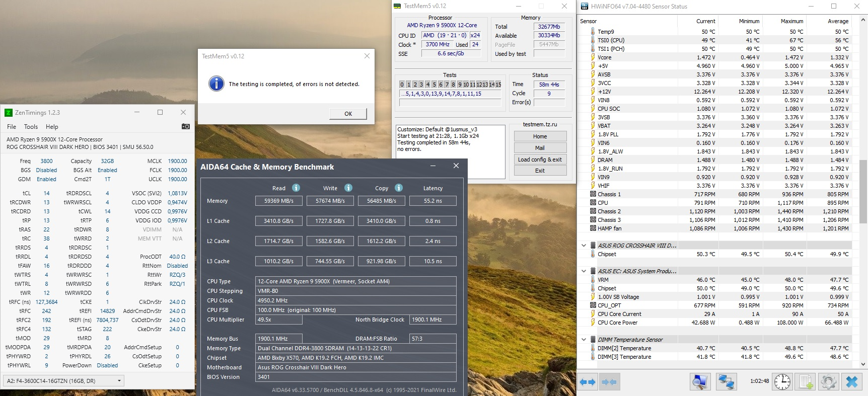The height and width of the screenshot is (396, 868).
Task: Click the HWiNFO64 title bar icon
Action: [585, 7]
